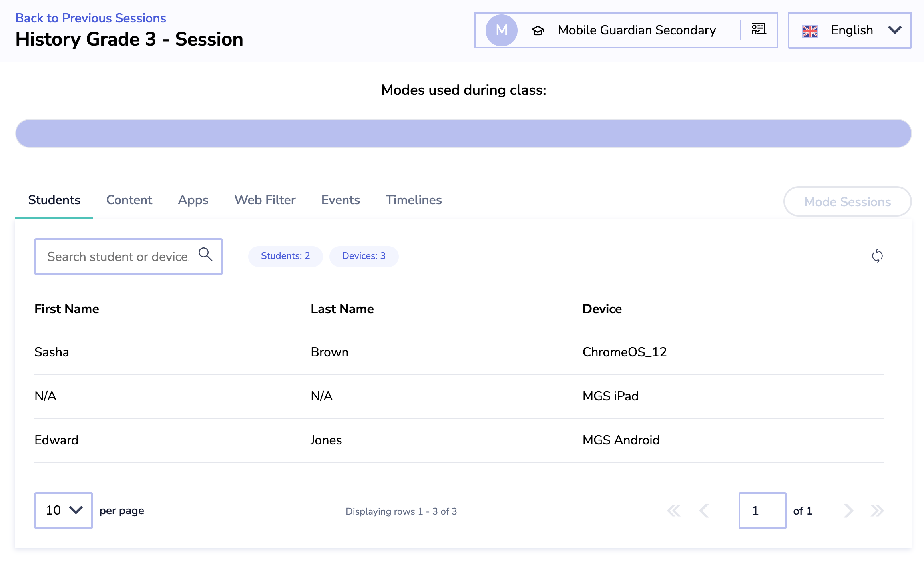924x561 pixels.
Task: Click the refresh table icon
Action: click(877, 256)
